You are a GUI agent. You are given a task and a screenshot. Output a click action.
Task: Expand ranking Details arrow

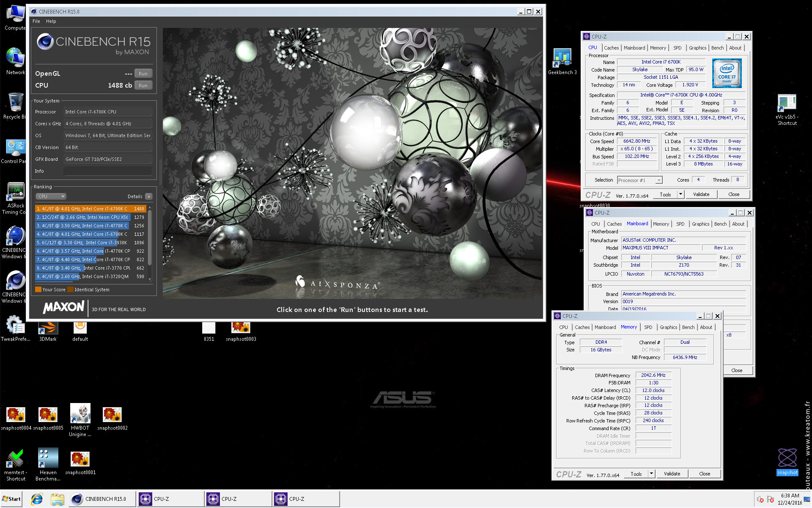[x=149, y=196]
